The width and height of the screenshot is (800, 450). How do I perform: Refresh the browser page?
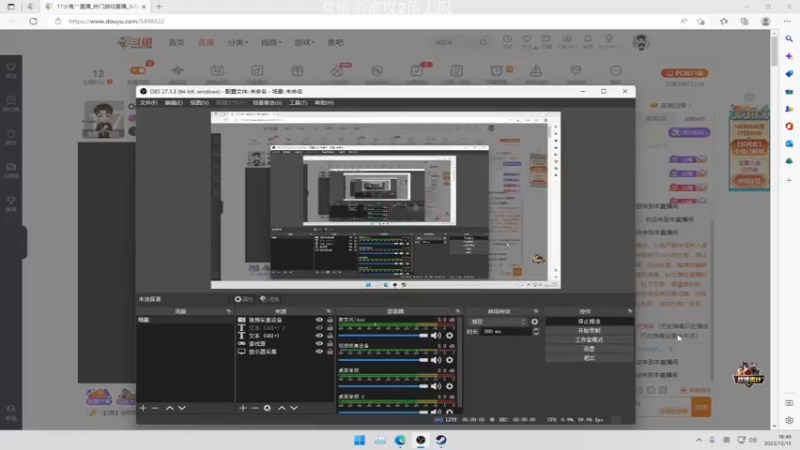(x=33, y=21)
